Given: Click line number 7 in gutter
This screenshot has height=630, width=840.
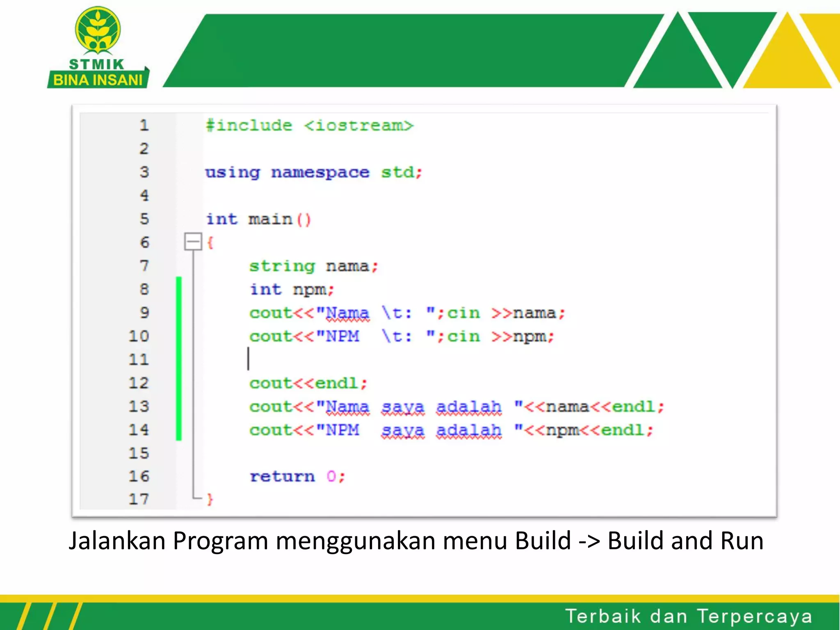Looking at the screenshot, I should 144,265.
